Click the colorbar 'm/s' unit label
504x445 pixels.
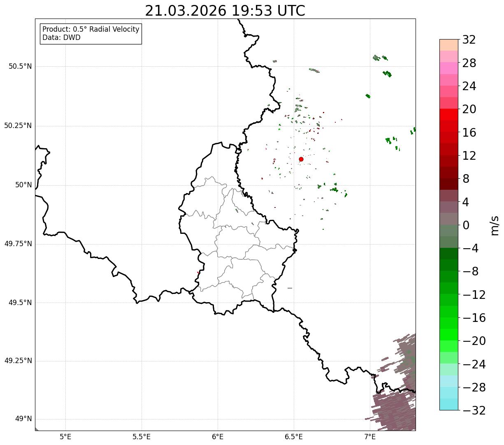click(495, 225)
